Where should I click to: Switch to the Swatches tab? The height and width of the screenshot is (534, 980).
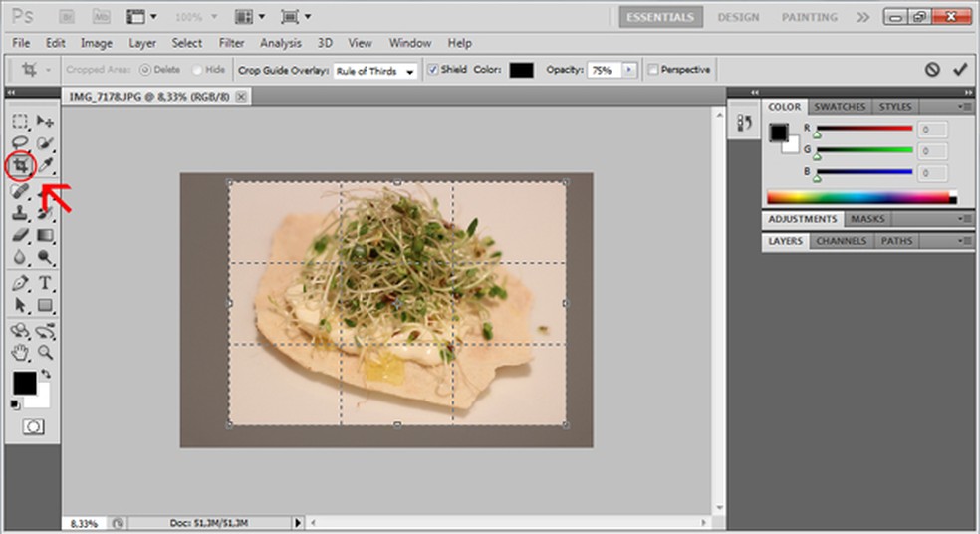pos(839,107)
